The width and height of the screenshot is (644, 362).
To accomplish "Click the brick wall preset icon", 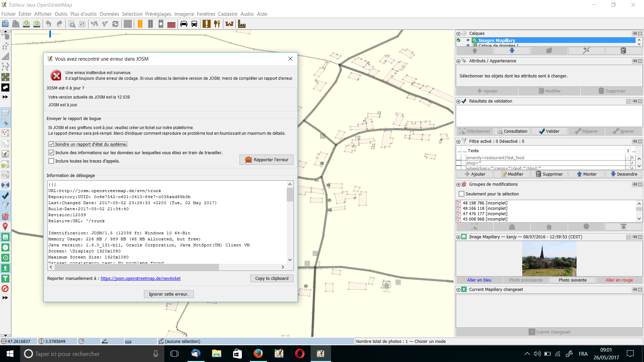I will (x=171, y=24).
